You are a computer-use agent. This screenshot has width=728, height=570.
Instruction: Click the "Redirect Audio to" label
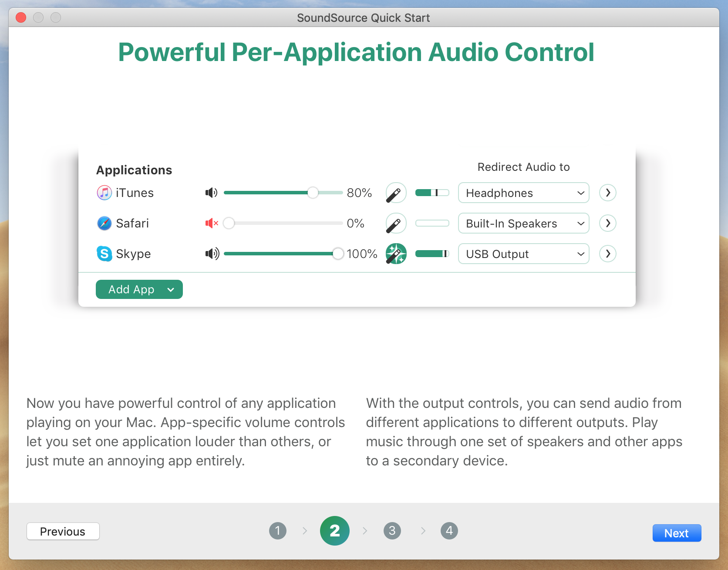(524, 167)
